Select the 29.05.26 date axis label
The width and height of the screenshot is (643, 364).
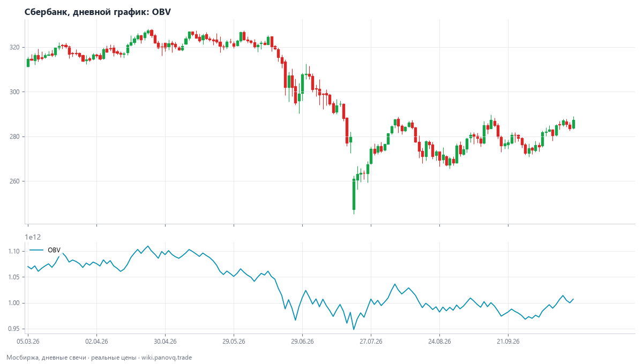click(x=234, y=341)
